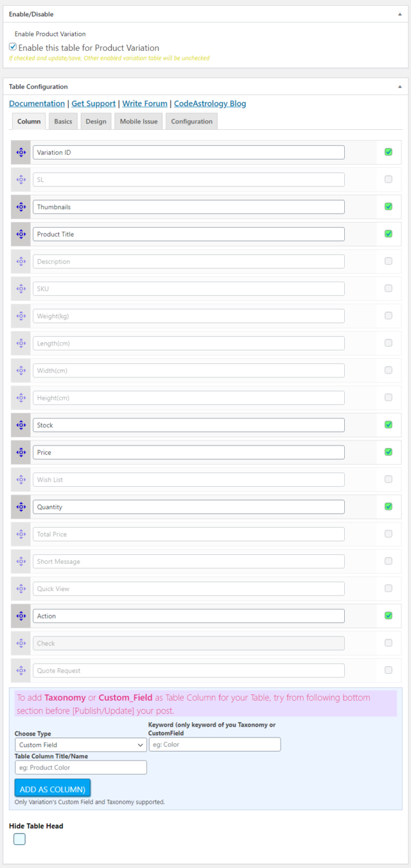This screenshot has width=411, height=868.
Task: Enable the Description column checkbox
Action: point(389,261)
